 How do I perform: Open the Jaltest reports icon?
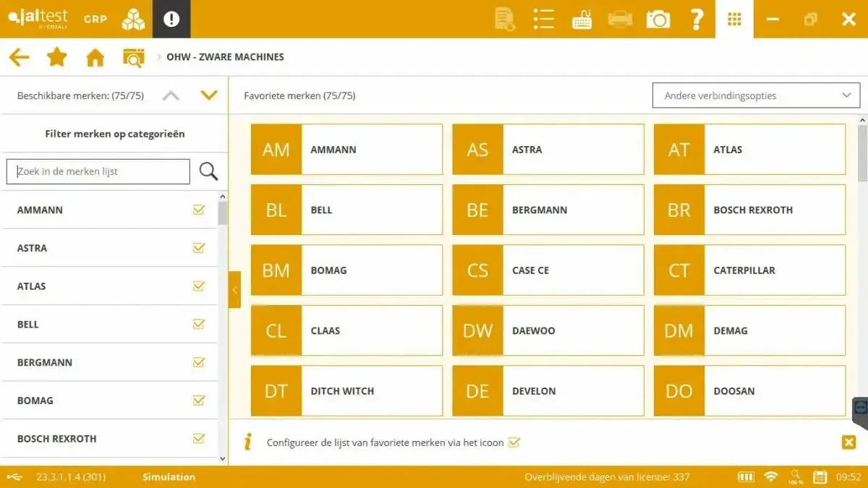point(504,19)
